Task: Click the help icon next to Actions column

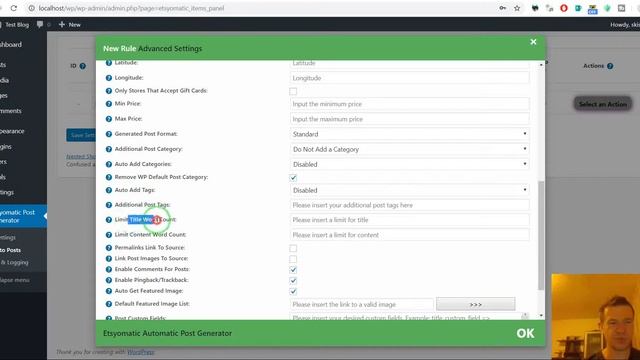Action: click(610, 66)
